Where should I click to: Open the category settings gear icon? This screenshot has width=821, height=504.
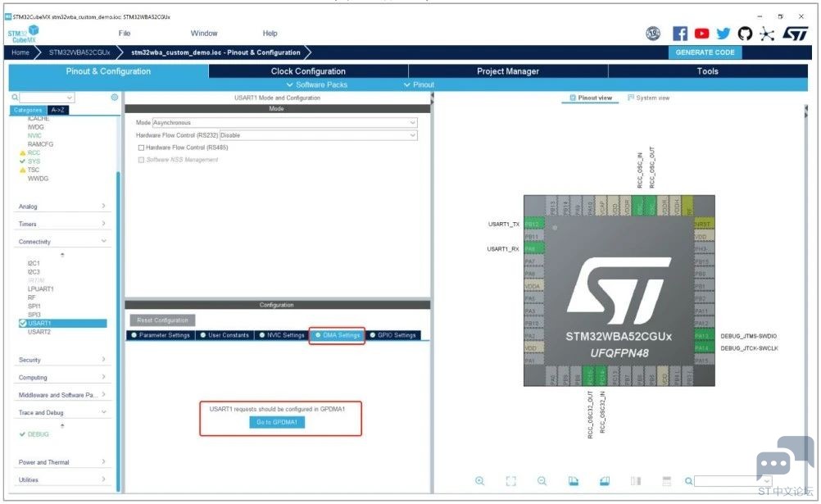pos(115,98)
